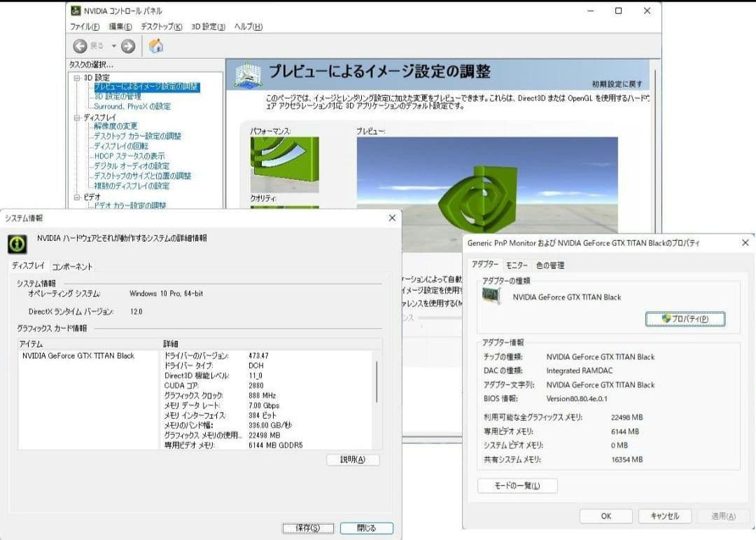This screenshot has height=540, width=756.
Task: Open the ヘルプ menu
Action: [x=250, y=27]
